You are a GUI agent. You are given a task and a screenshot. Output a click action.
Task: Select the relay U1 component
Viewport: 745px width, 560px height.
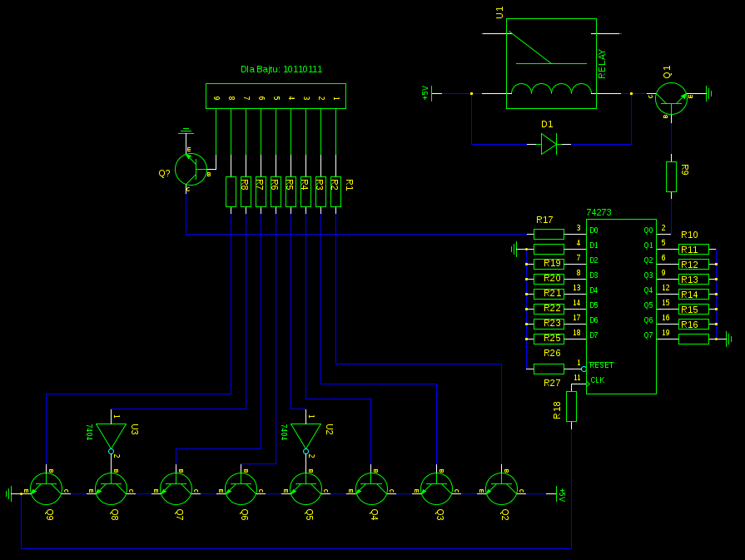(x=551, y=64)
